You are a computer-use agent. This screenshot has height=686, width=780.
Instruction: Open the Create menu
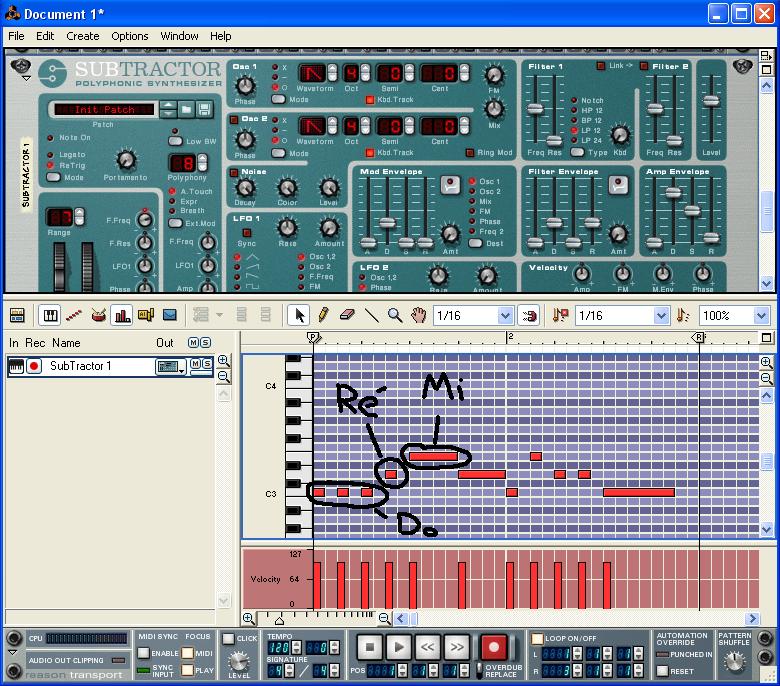(x=83, y=36)
